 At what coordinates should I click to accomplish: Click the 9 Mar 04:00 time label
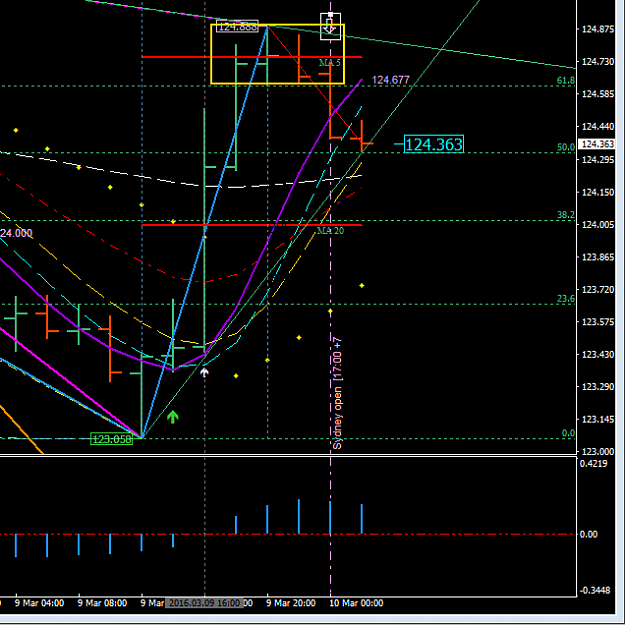pyautogui.click(x=39, y=603)
